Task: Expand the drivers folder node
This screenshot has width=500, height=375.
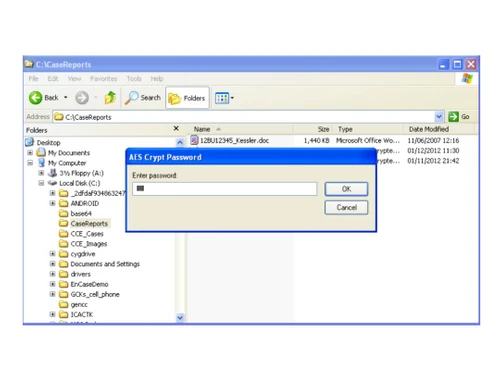Action: 52,274
